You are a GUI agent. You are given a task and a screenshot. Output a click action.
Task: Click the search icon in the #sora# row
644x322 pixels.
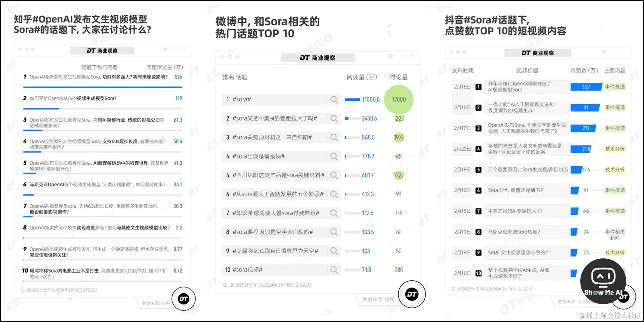point(334,100)
